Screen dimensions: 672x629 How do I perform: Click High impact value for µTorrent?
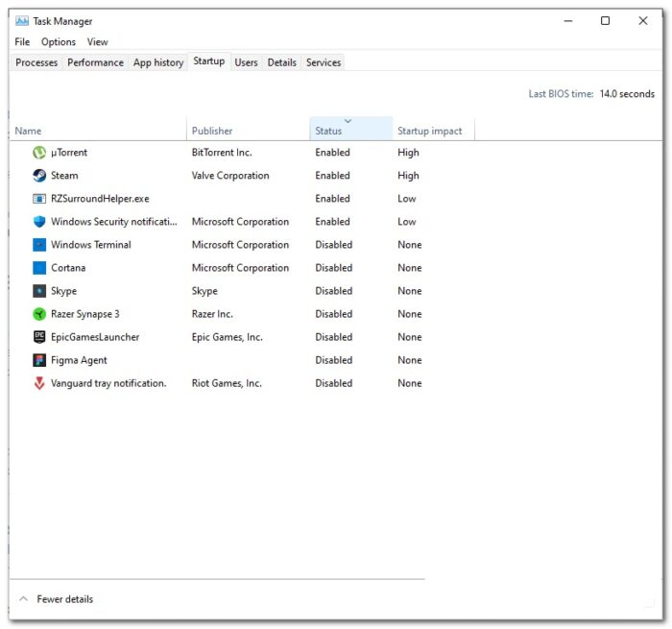point(408,153)
